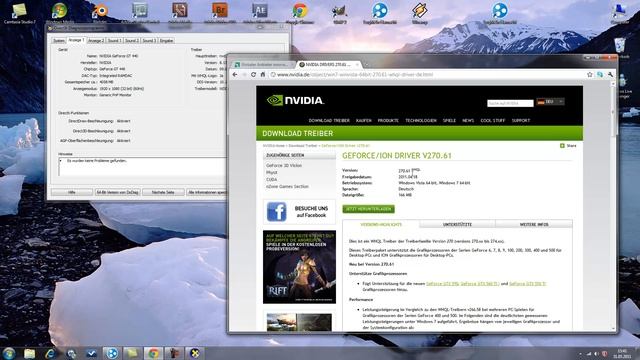Open the Windows Media desktop shortcut
This screenshot has width=640, height=360.
pyautogui.click(x=60, y=12)
